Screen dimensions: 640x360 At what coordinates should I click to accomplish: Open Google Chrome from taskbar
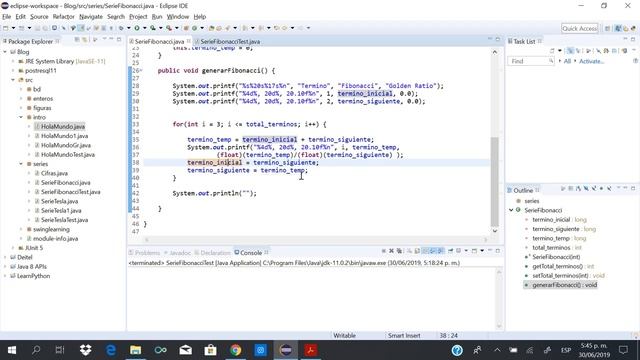pyautogui.click(x=236, y=350)
